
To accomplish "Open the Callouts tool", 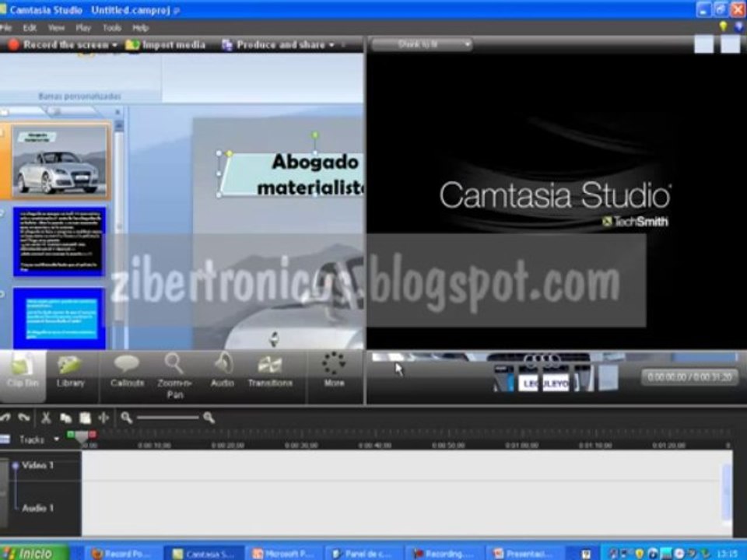I will 127,372.
